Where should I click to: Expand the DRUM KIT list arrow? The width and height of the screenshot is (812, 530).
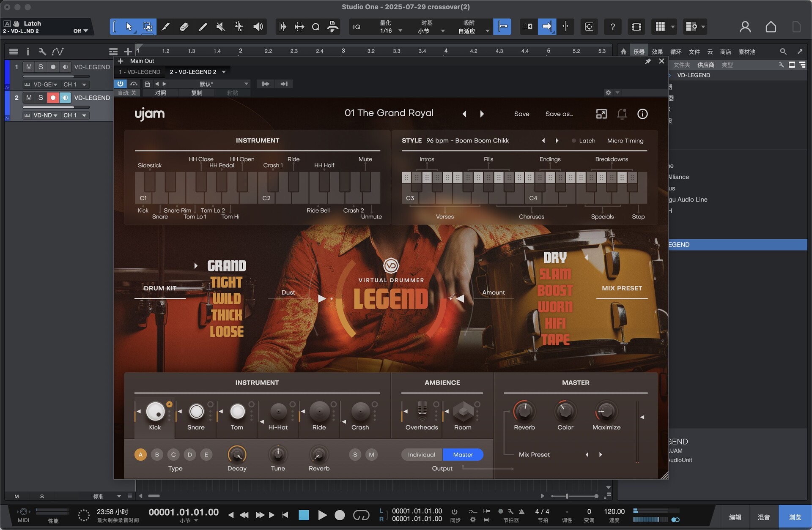[196, 266]
